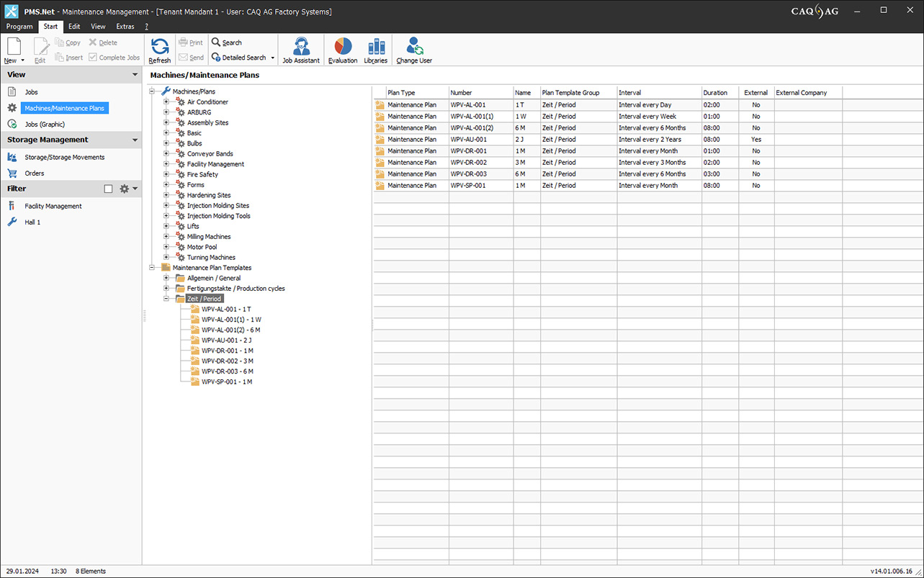Click '8 Elements' in the status bar
Screen dimensions: 924x578
click(91, 572)
